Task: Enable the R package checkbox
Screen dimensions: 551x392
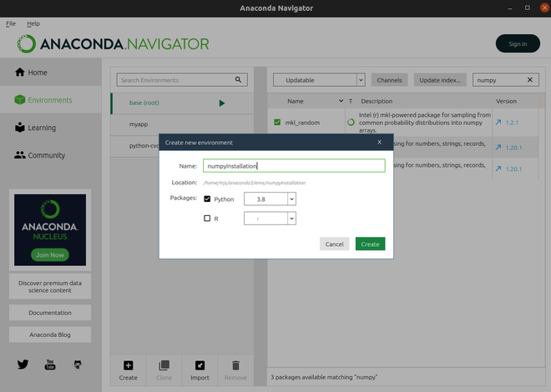Action: coord(207,219)
